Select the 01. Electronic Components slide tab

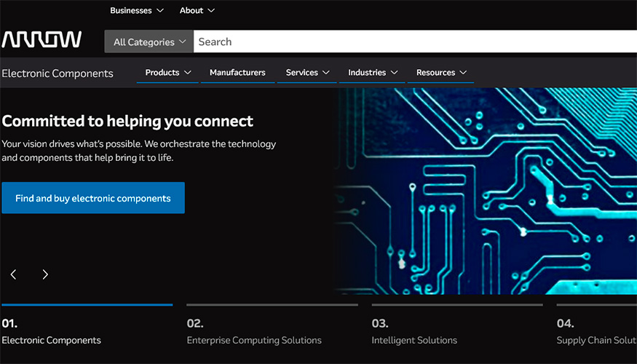pyautogui.click(x=51, y=332)
